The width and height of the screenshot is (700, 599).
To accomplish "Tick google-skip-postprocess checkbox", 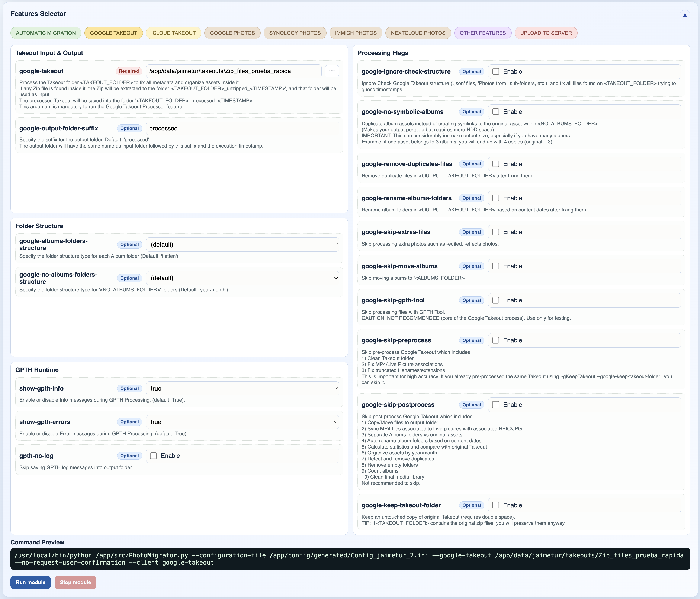I will (496, 405).
